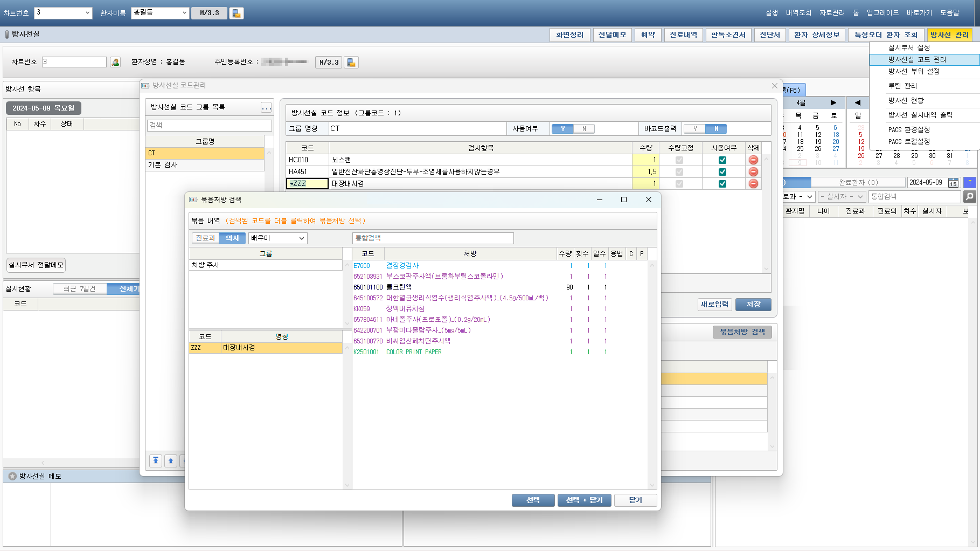Viewport: 980px width, 551px height.
Task: Select 방사선 부위 설정 from the menu
Action: pyautogui.click(x=914, y=71)
